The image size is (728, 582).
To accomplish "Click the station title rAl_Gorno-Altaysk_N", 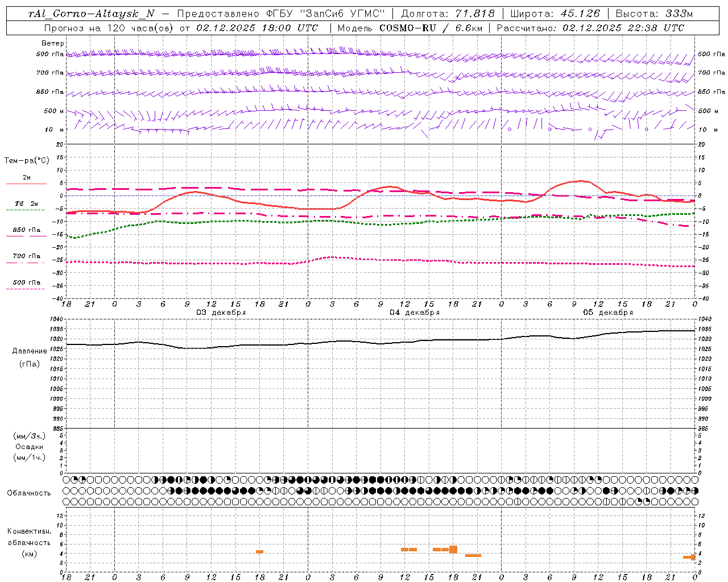I will (x=91, y=14).
